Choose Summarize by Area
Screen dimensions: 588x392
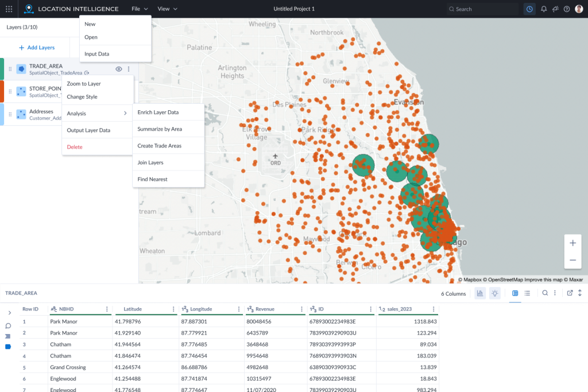click(168, 129)
